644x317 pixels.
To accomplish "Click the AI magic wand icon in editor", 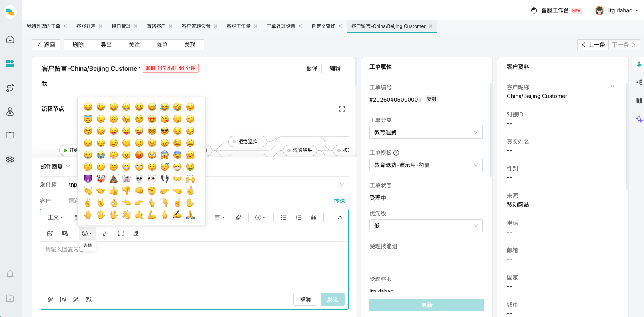I will point(76,299).
